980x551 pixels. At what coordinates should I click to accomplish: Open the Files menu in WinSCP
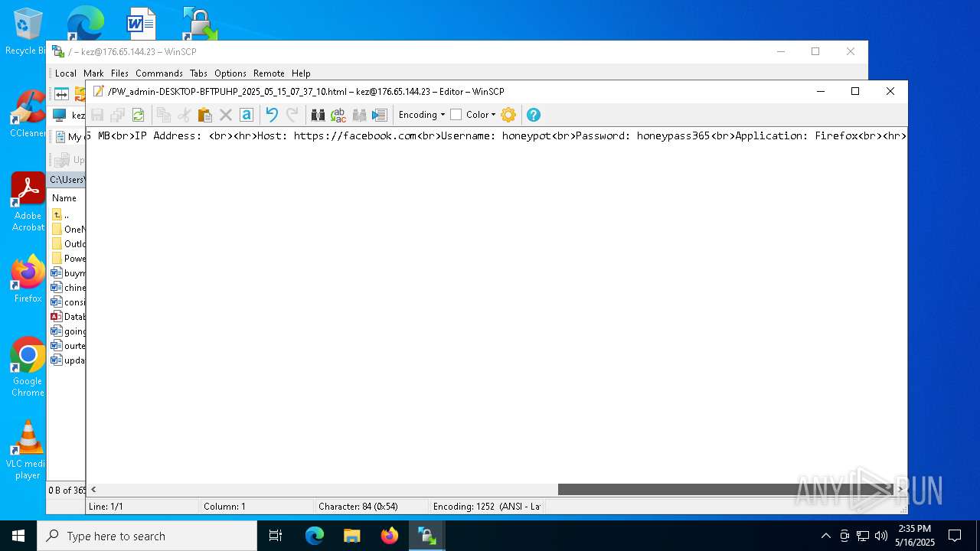point(119,73)
